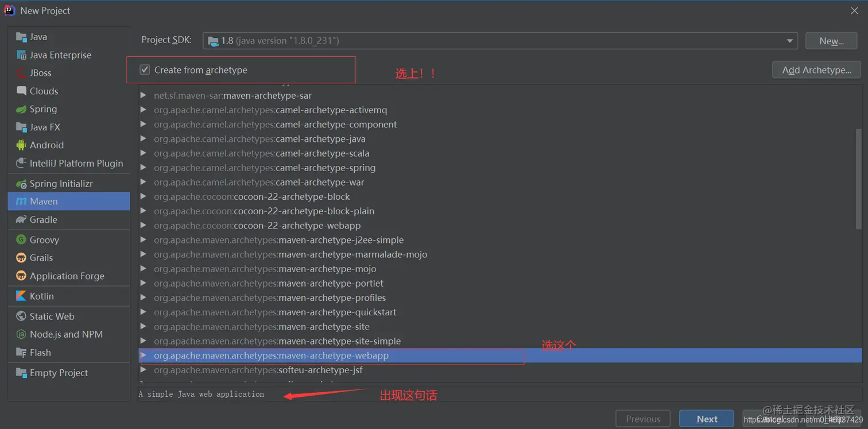Select maven-archetype-j2ee-simple archetype
Screen dimensions: 868x429
[x=499, y=239]
